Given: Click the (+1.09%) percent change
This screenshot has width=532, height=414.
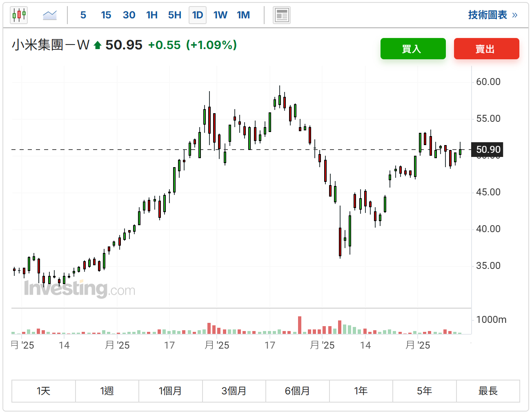Looking at the screenshot, I should (x=211, y=45).
